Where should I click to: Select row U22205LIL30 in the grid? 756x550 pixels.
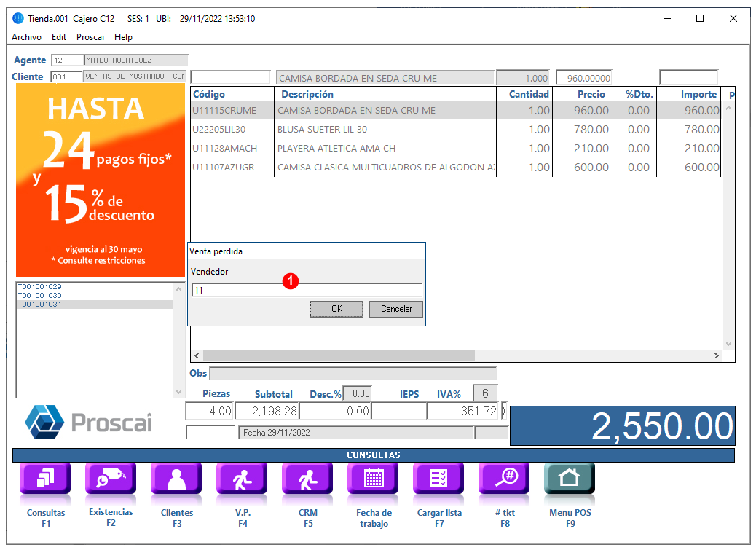(456, 129)
